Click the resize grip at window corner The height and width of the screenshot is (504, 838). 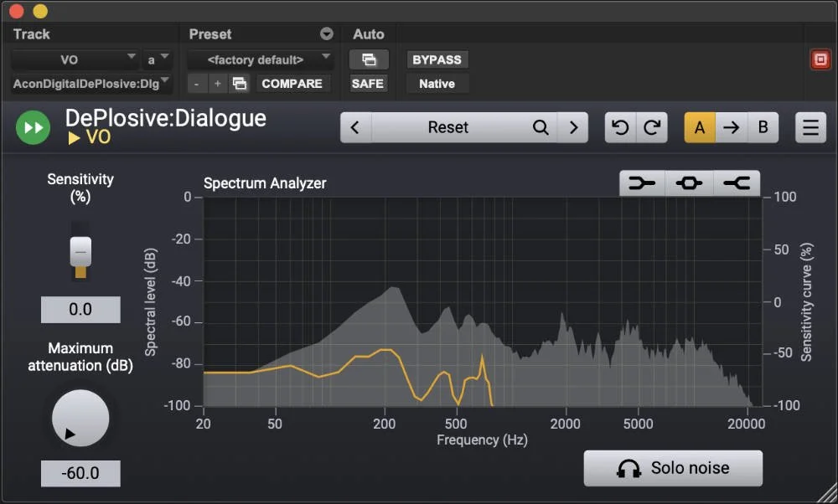point(826,493)
